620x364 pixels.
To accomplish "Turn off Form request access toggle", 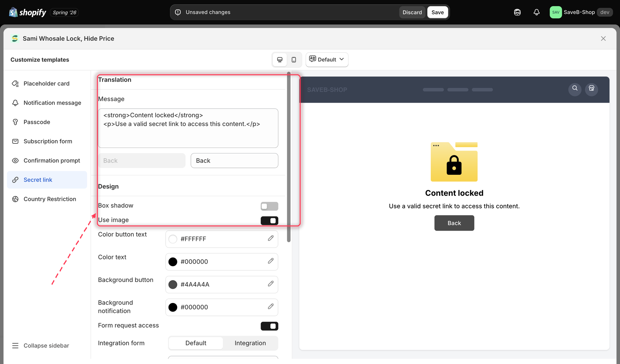I will coord(269,326).
